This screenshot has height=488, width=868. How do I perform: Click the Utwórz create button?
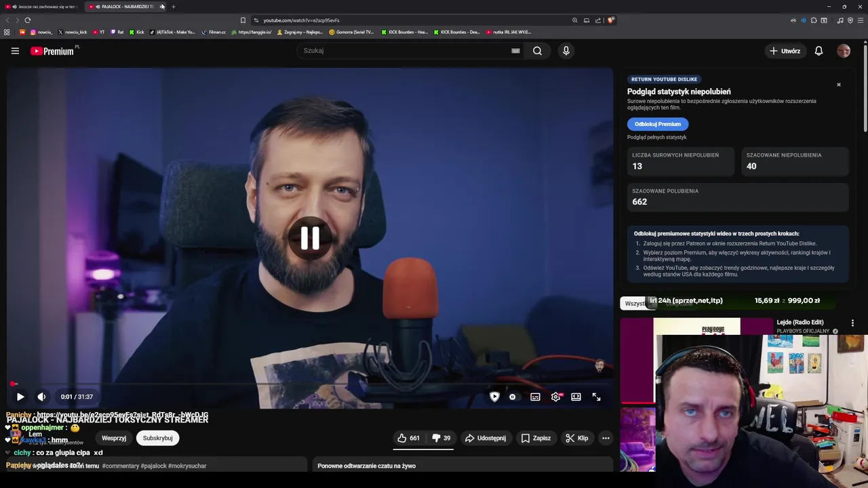(785, 51)
